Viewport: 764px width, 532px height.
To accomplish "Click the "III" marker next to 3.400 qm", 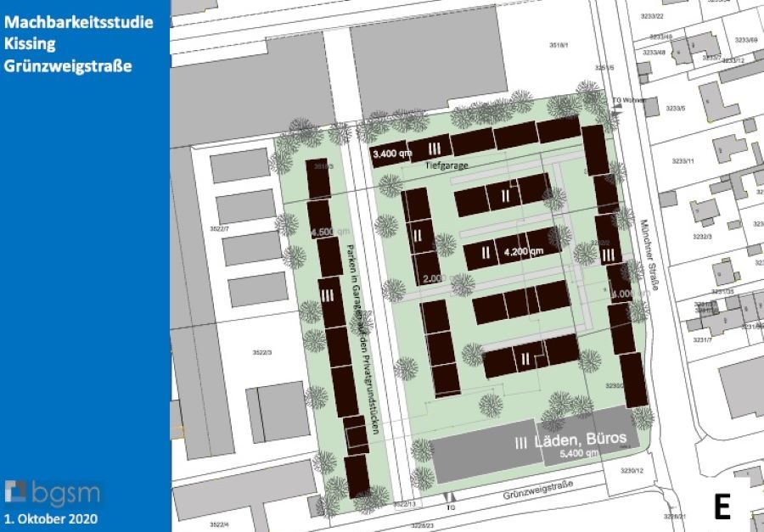I will [434, 148].
